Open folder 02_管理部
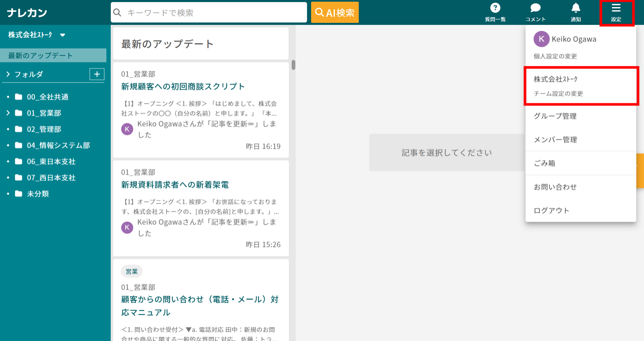 click(x=44, y=129)
